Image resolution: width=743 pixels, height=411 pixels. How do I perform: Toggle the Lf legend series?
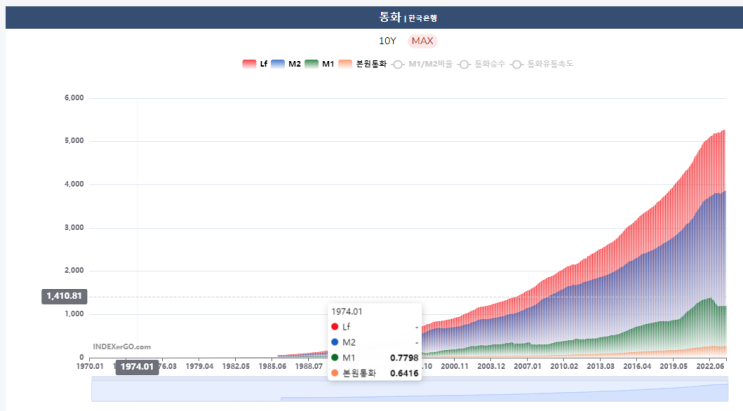tap(255, 64)
